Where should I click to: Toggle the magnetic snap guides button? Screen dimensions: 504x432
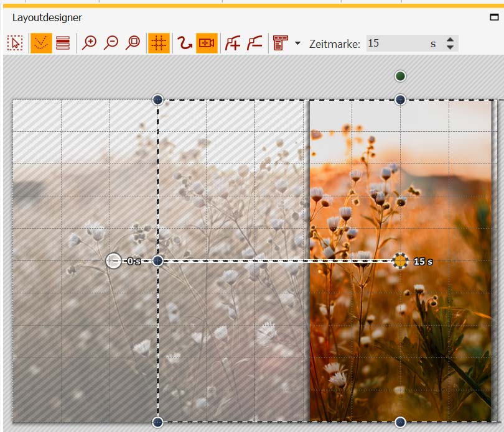(41, 44)
